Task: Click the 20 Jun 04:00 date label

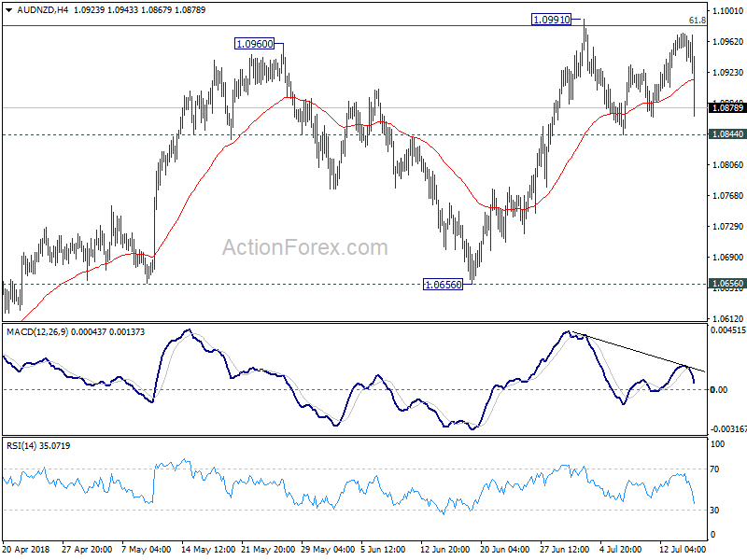Action: point(505,549)
